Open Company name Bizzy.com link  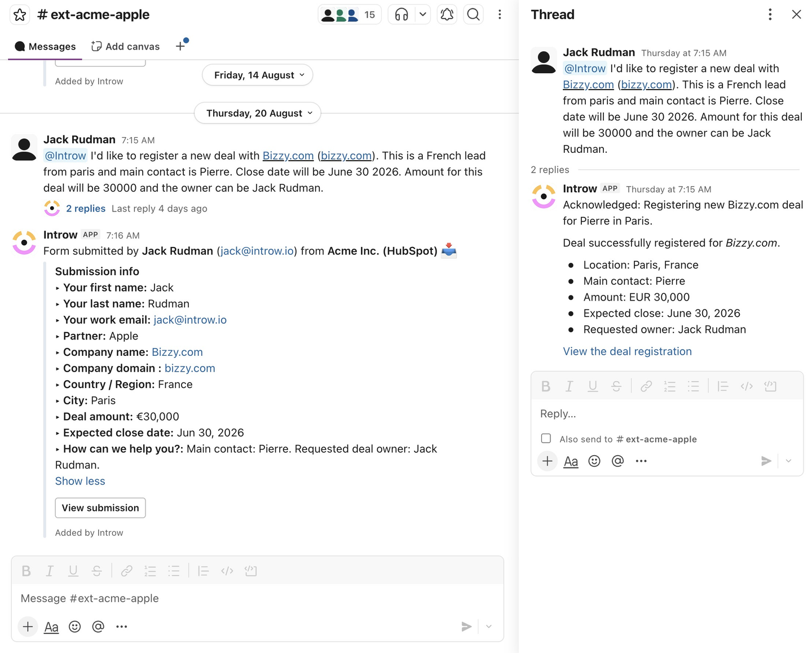click(177, 352)
